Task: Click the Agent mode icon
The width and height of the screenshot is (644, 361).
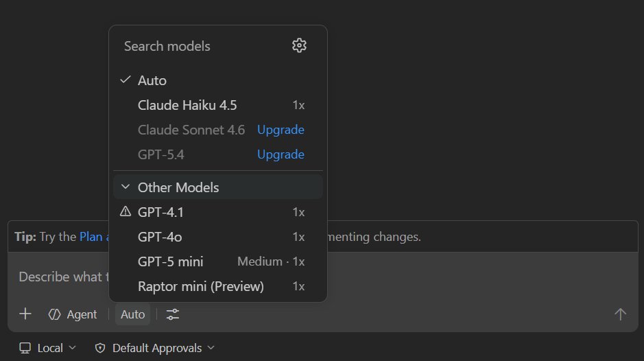Action: (55, 314)
